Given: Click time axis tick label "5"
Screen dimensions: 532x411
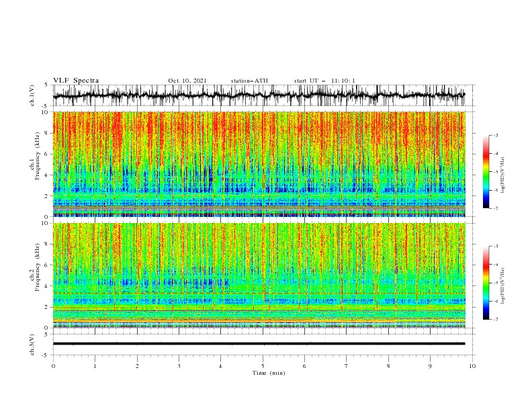Looking at the screenshot, I should tap(263, 366).
